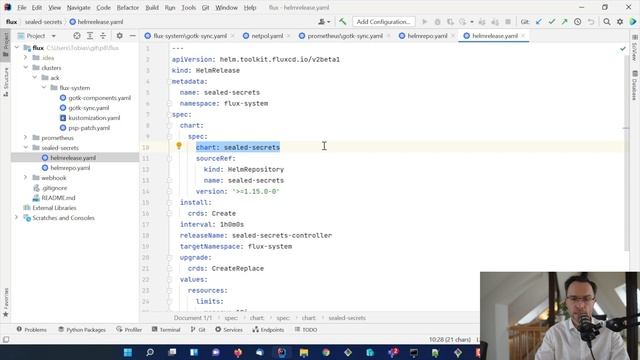Click the Git Rollback icon
This screenshot has width=640, height=360.
(x=591, y=22)
